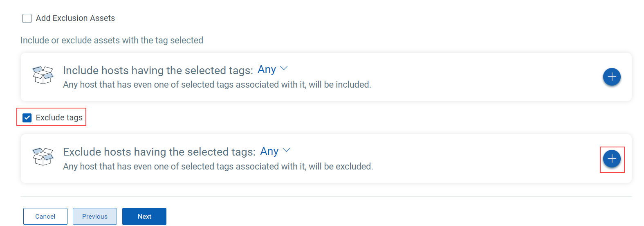Click the "Include hosts having the selected tags" heading
This screenshot has width=644, height=226.
click(158, 70)
